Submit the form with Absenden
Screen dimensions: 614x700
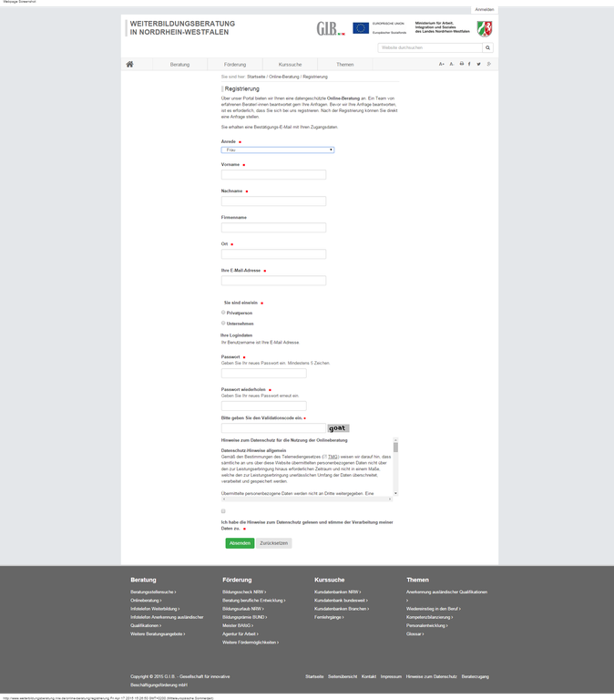coord(240,543)
